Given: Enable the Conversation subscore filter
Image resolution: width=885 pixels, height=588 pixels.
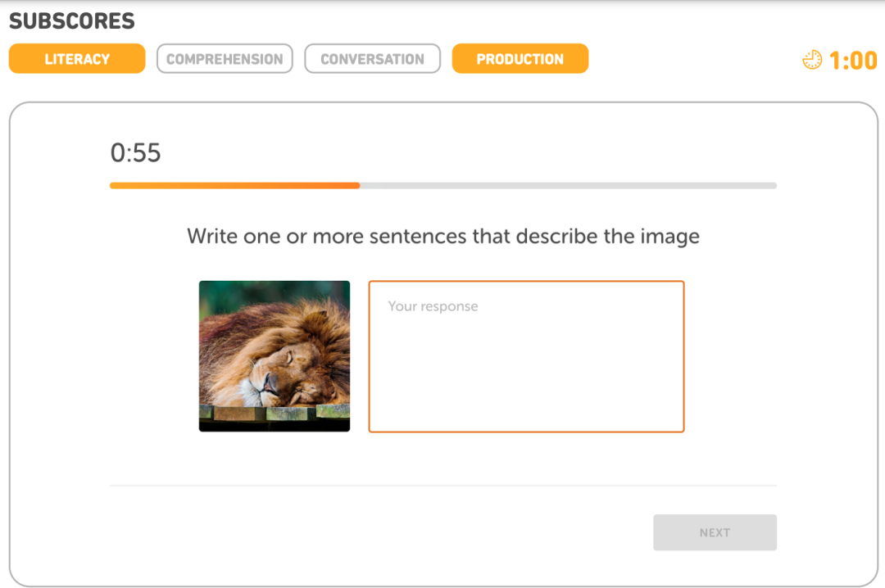Looking at the screenshot, I should (x=372, y=59).
